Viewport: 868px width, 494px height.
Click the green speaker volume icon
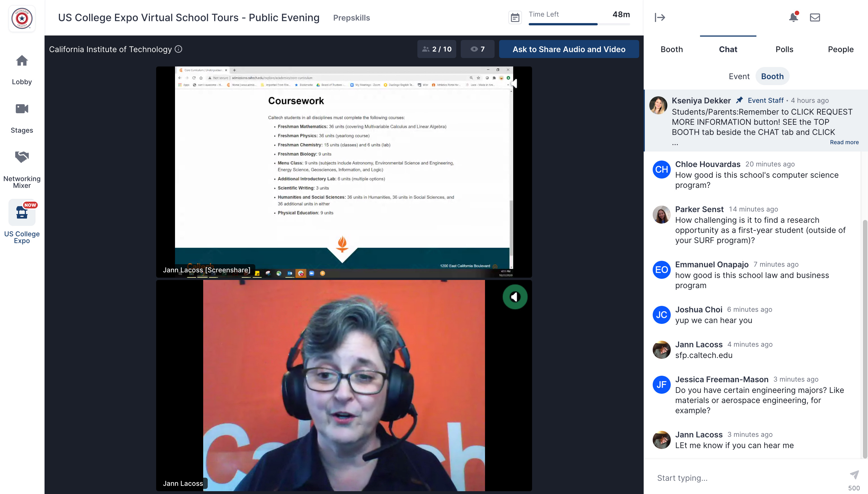[x=515, y=297]
